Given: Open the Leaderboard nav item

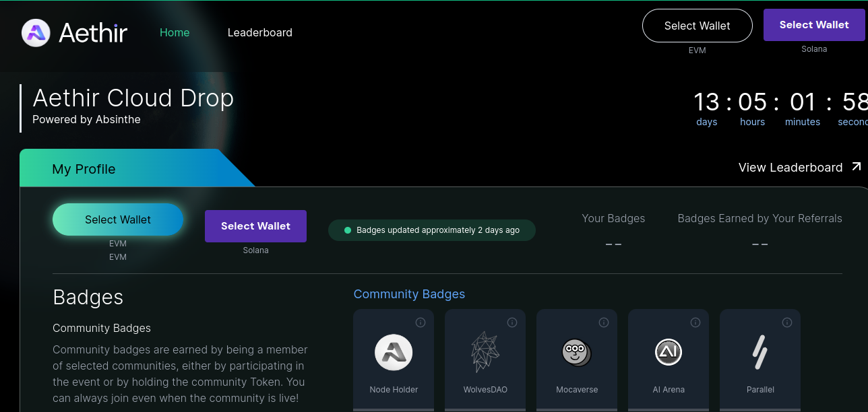Looking at the screenshot, I should pos(260,32).
